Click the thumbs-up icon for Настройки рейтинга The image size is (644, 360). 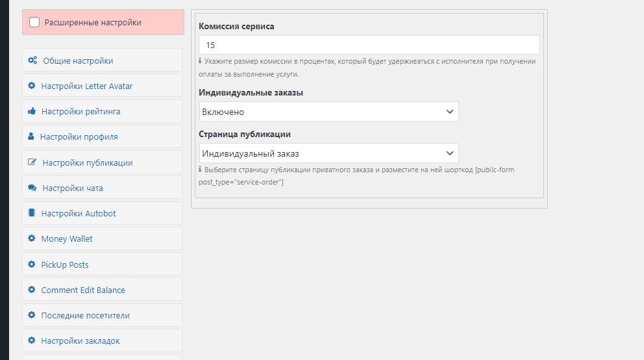[x=31, y=111]
